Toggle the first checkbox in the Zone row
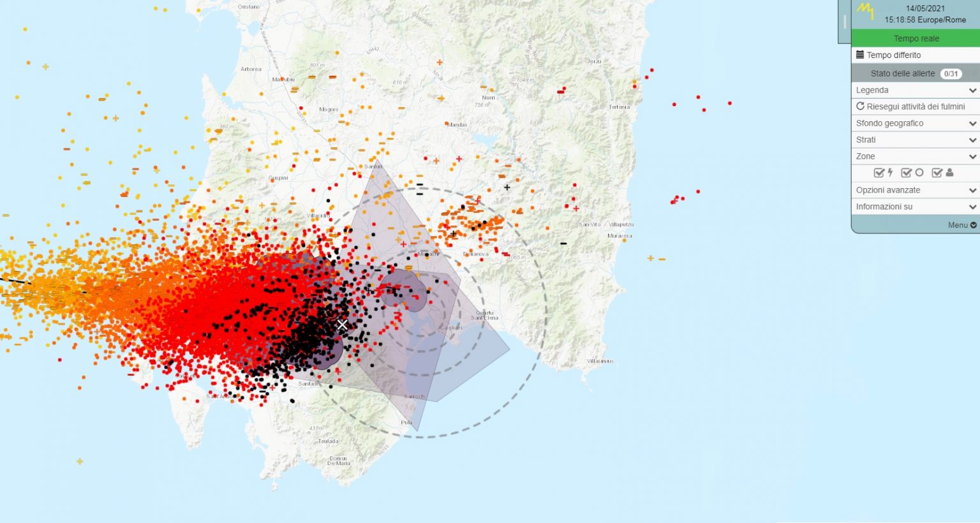980x523 pixels. 879,172
